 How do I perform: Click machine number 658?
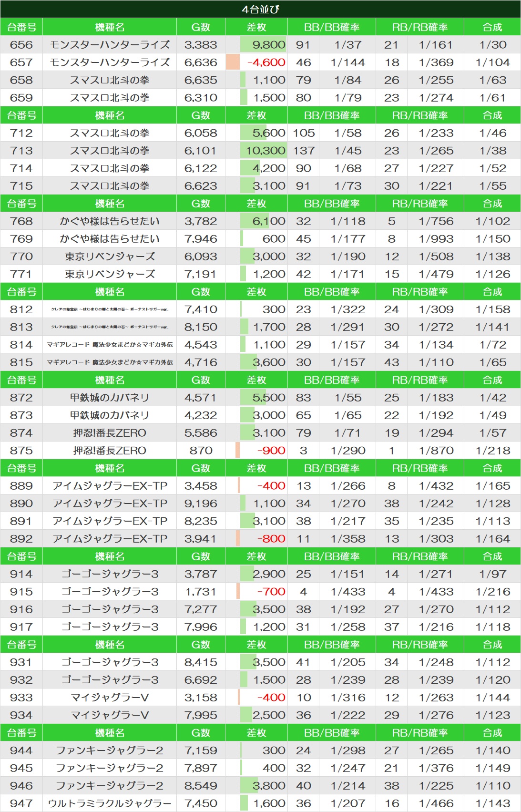(21, 80)
